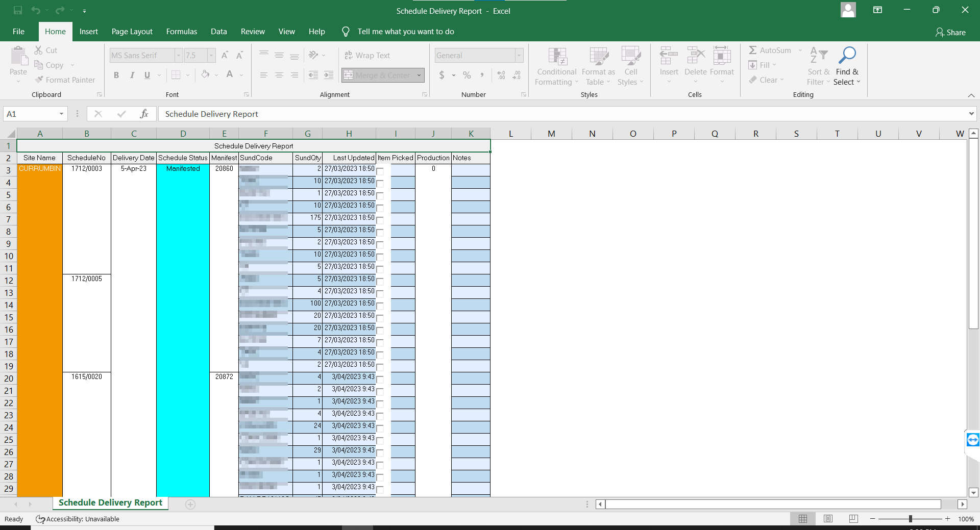980x530 pixels.
Task: Click the Align Left icon
Action: tap(264, 75)
